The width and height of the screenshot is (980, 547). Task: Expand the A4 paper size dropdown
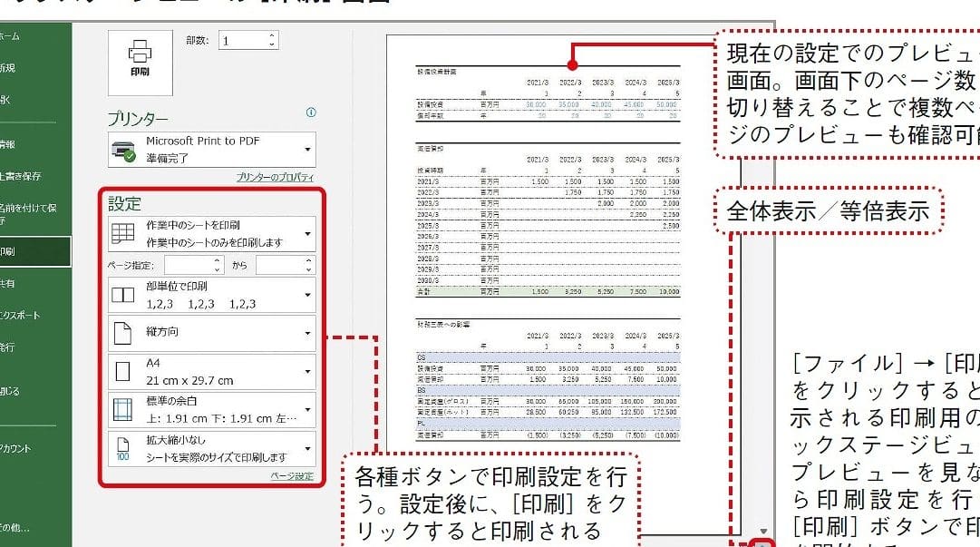[308, 371]
